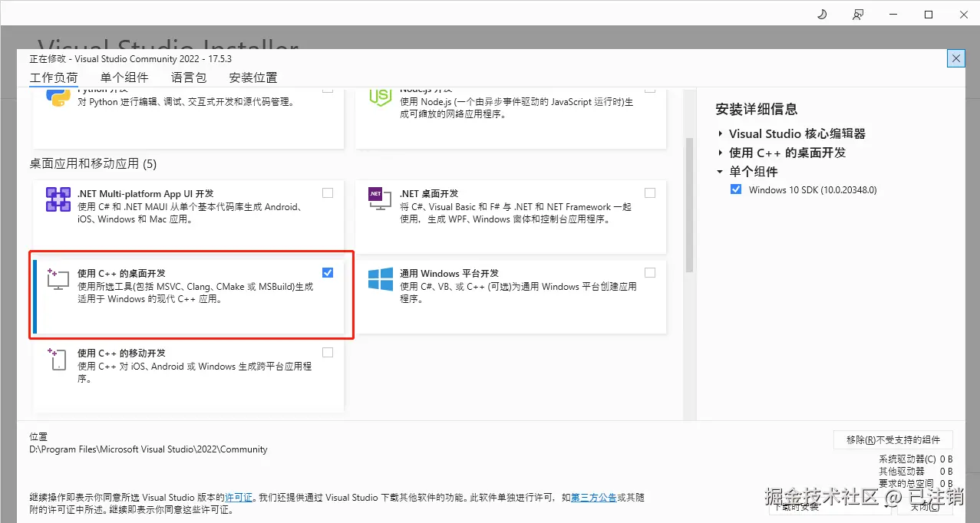The width and height of the screenshot is (980, 523).
Task: Maximize the Visual Studio Installer window
Action: 928,14
